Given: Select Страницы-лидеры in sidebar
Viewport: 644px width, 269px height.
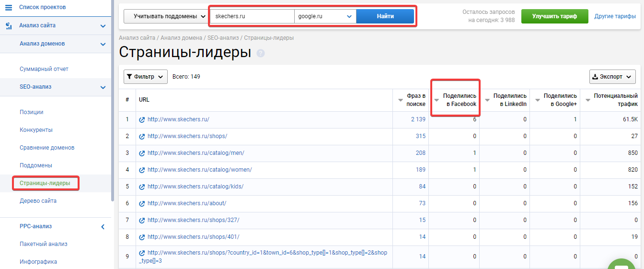Looking at the screenshot, I should [x=45, y=183].
